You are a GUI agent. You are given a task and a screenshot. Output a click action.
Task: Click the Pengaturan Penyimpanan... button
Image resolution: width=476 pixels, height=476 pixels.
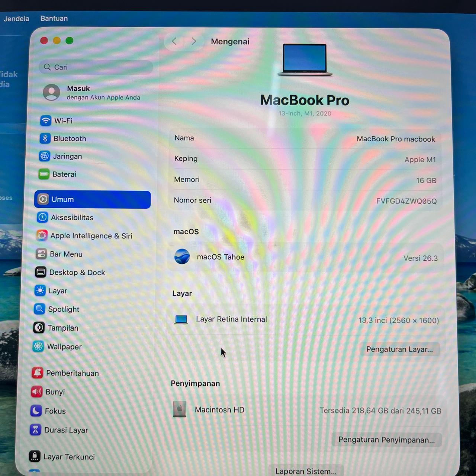click(386, 440)
